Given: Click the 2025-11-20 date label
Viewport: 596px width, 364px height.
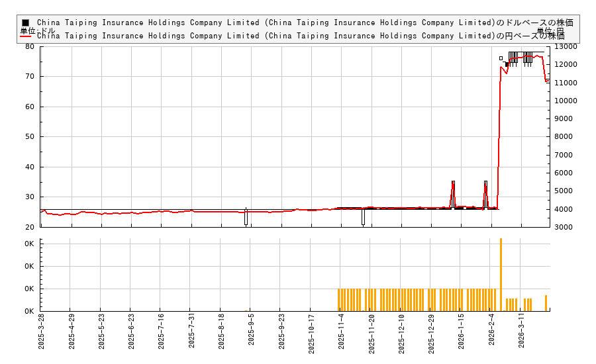Looking at the screenshot, I should tap(372, 334).
